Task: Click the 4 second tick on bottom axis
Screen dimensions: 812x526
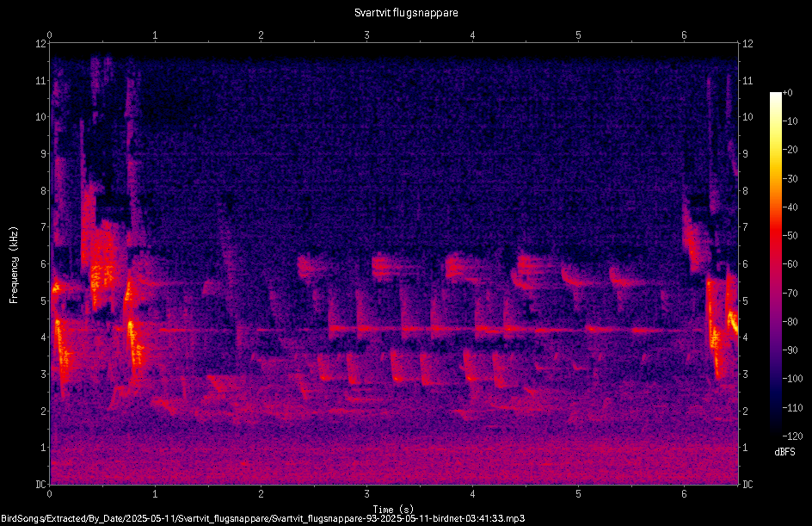Action: pos(472,494)
